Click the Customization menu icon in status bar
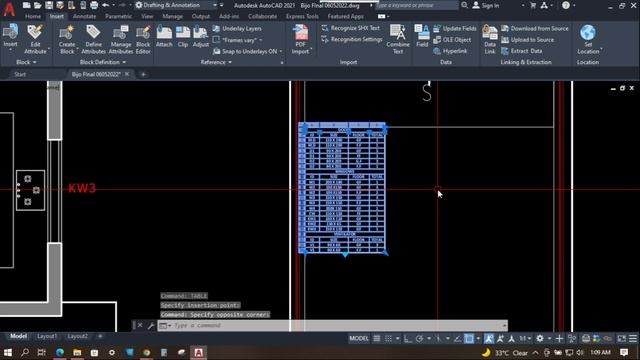This screenshot has width=640, height=360. tap(633, 338)
